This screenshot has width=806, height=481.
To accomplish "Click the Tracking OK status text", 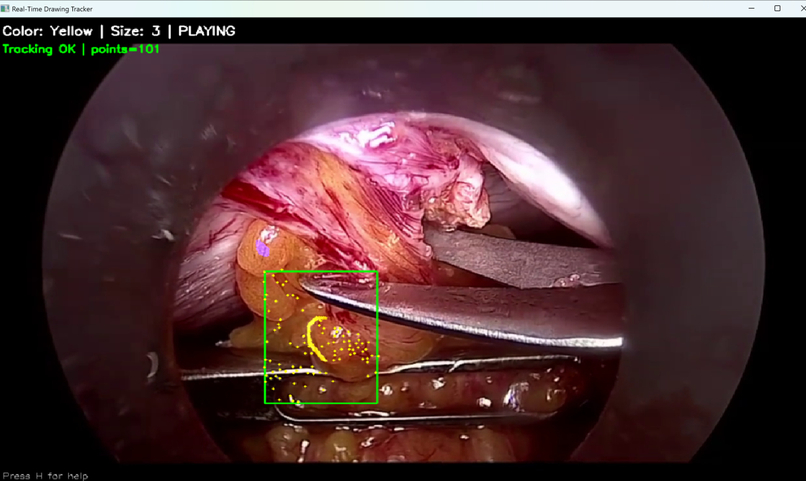I will [39, 49].
